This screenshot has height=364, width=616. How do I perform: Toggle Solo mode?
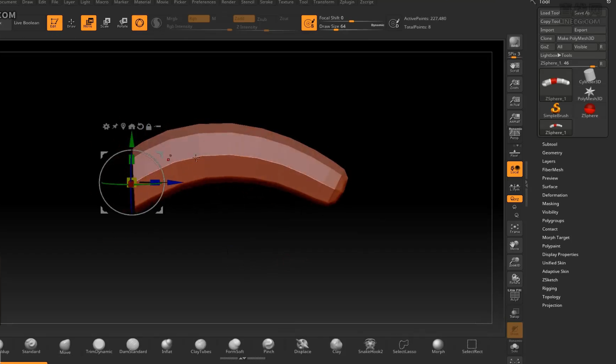515,346
